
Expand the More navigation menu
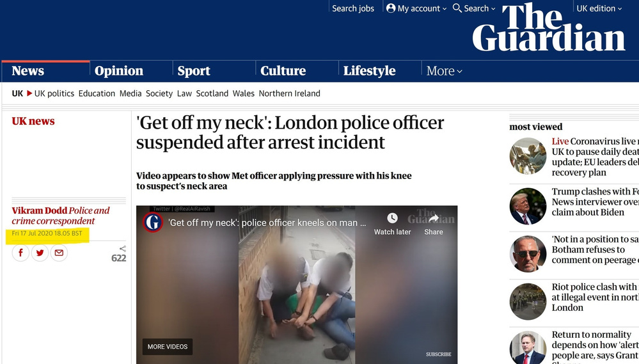point(444,71)
